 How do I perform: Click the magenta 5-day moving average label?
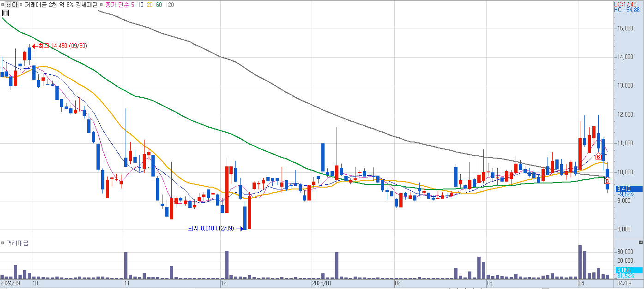[133, 5]
